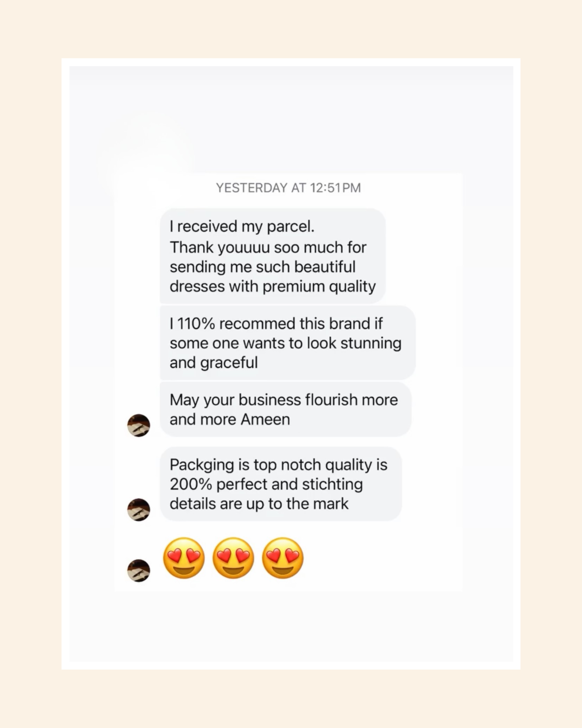This screenshot has height=728, width=582.
Task: Click the words "premium quality" in the first bubble
Action: click(x=319, y=286)
